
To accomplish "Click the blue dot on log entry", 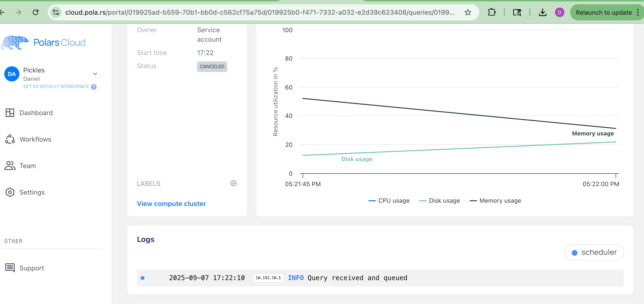I will [143, 278].
